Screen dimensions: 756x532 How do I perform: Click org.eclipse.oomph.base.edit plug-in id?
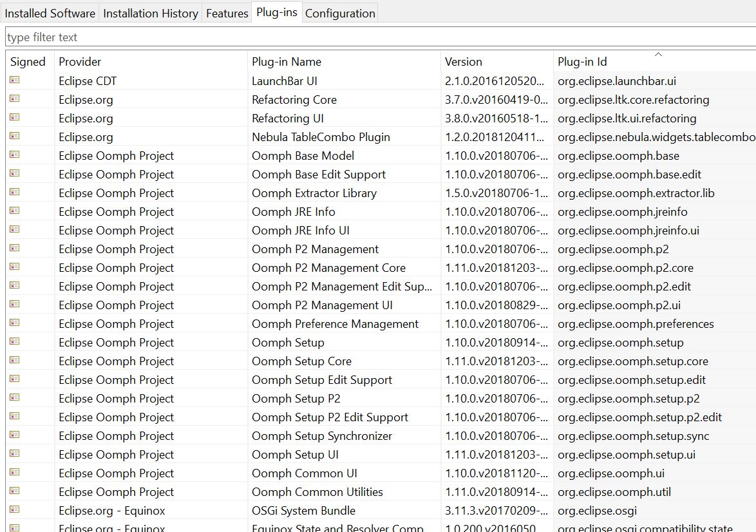point(629,174)
